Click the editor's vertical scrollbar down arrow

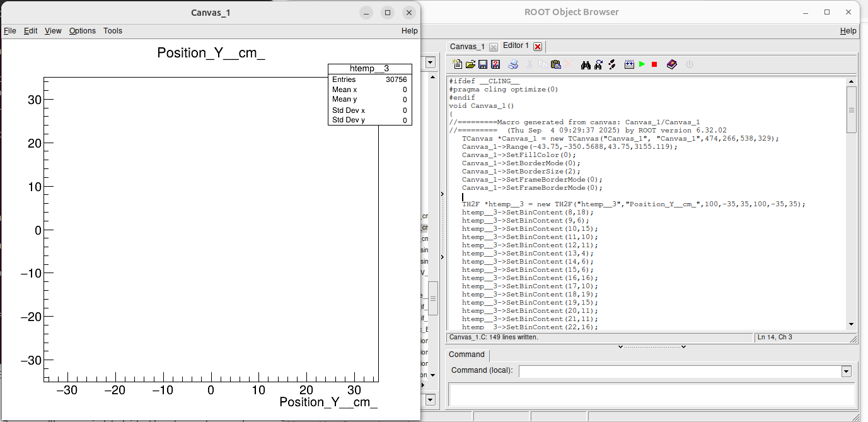851,324
